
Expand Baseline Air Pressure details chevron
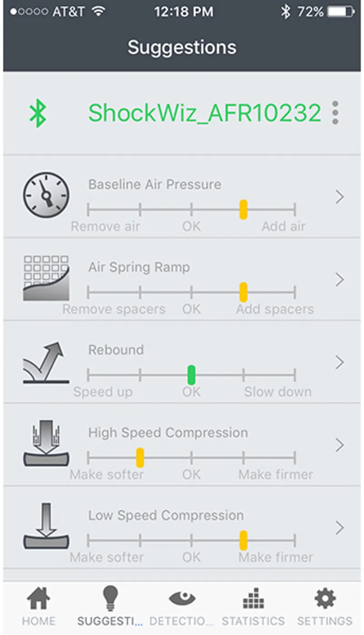point(339,197)
